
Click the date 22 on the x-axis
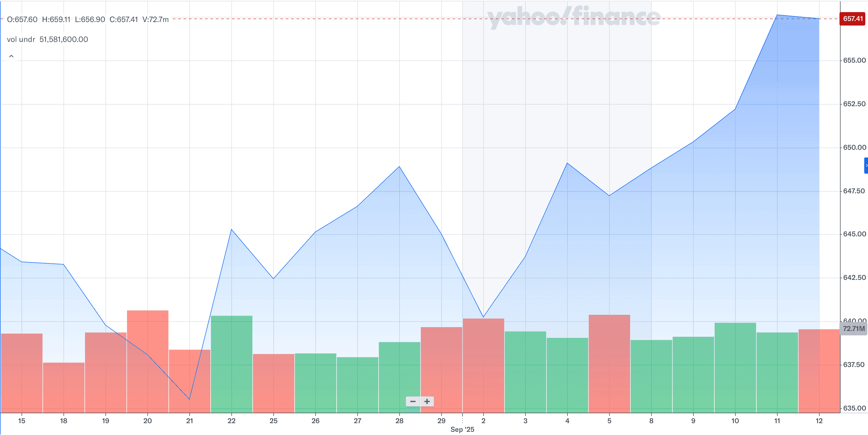point(231,421)
